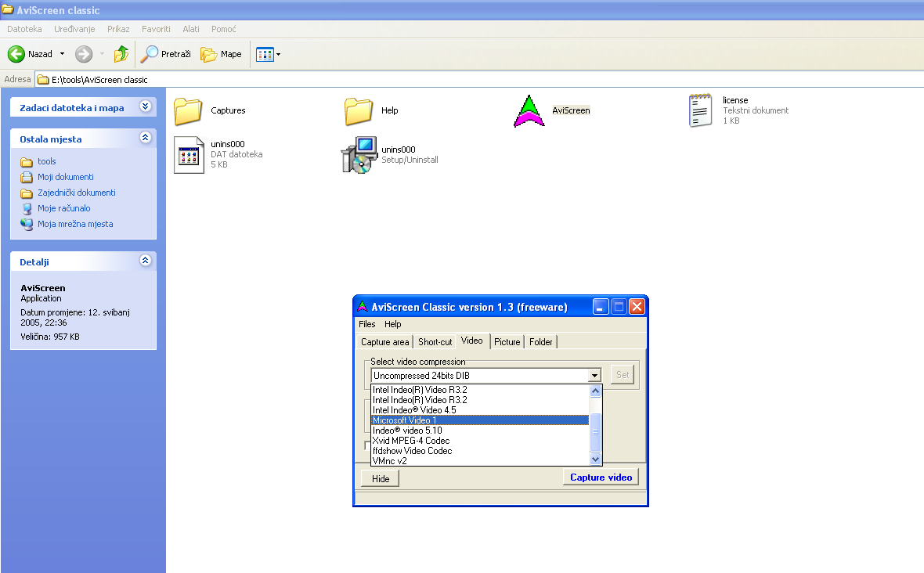Screen dimensions: 924x573
Task: Click the address bar path field
Action: (478, 80)
